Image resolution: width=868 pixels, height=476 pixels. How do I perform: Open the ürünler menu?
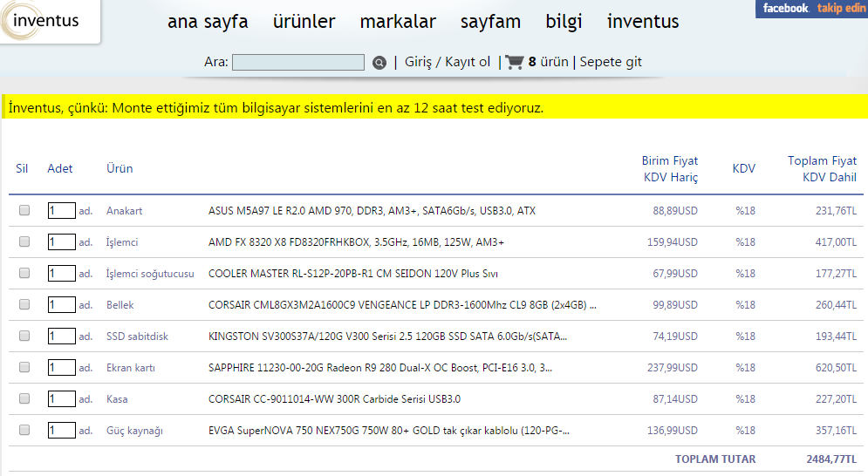[304, 22]
